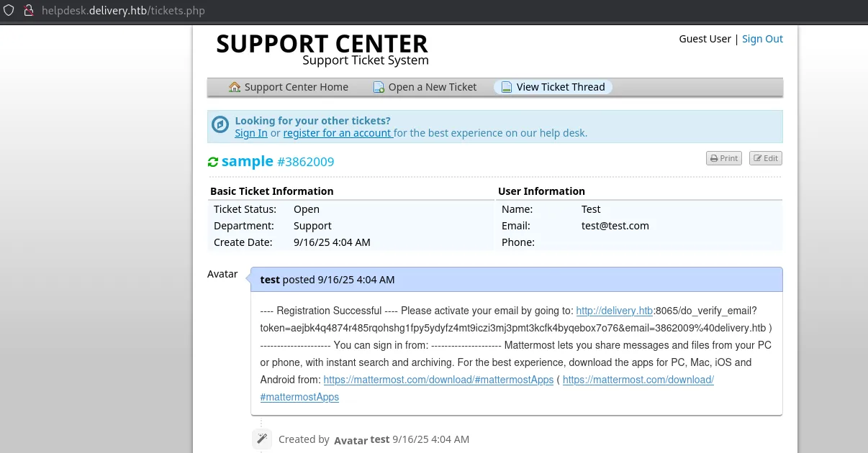Open the Support Center Home tab
This screenshot has height=453, width=868.
point(296,87)
